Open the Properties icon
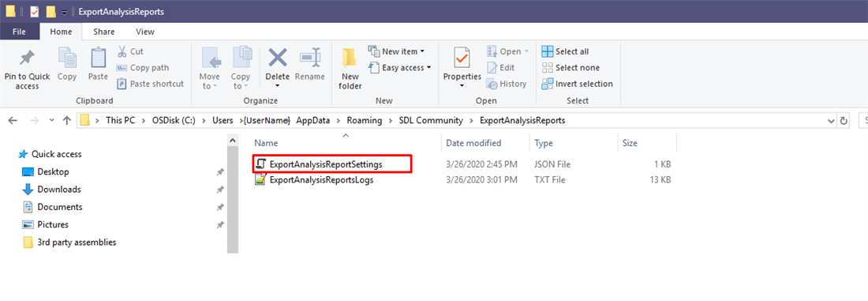The image size is (868, 301). 462,58
